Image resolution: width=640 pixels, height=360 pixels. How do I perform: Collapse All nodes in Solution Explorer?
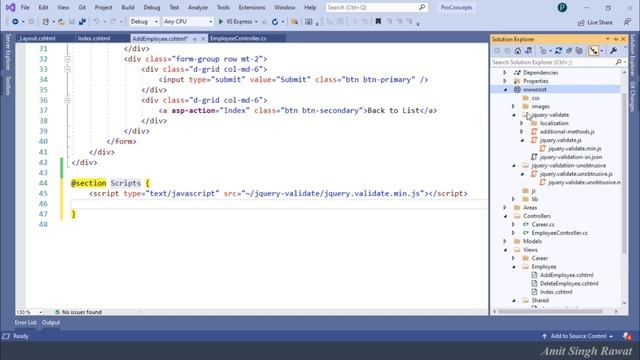(x=569, y=51)
